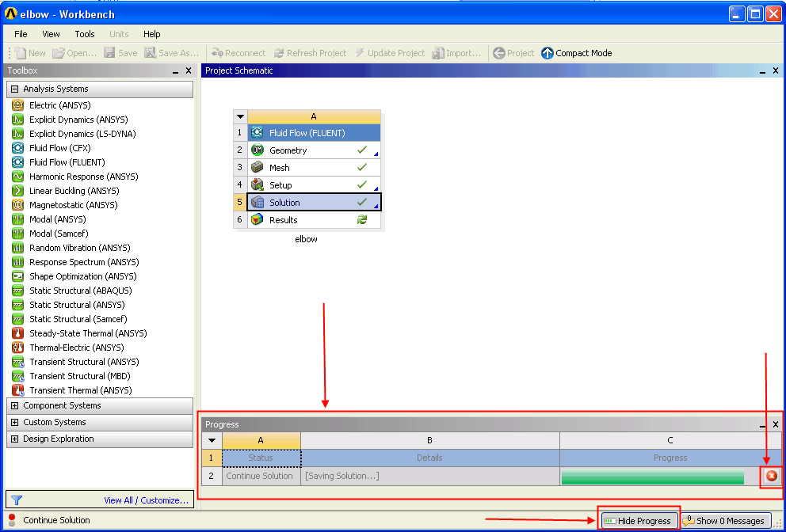This screenshot has width=786, height=532.
Task: Click the red stop solution icon
Action: coord(772,476)
